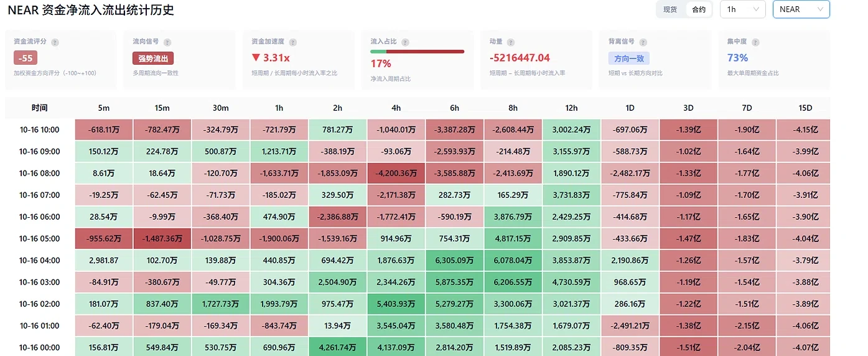Click cell value -1,487.36万
Viewport: 868px width, 356px height.
click(x=162, y=238)
